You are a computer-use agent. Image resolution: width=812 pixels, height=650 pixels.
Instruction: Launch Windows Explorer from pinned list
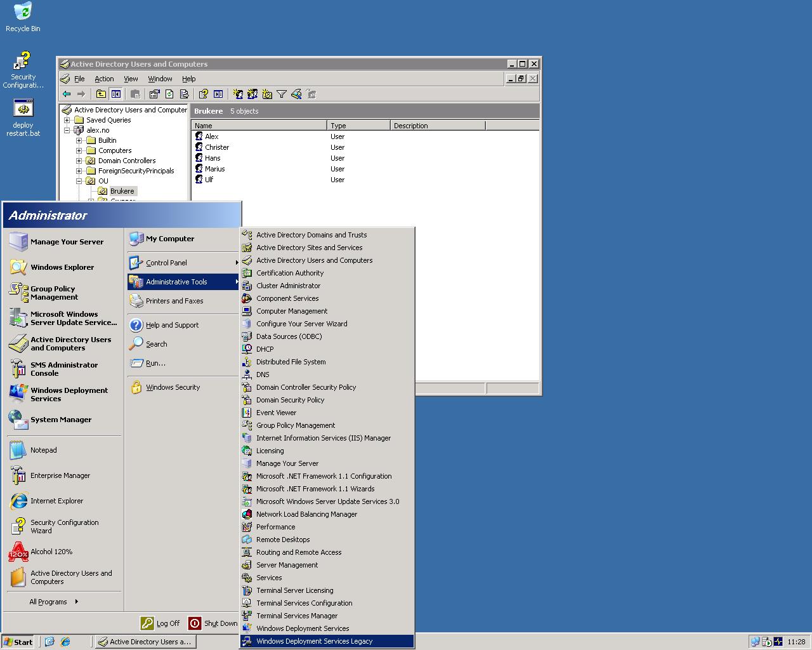coord(63,267)
